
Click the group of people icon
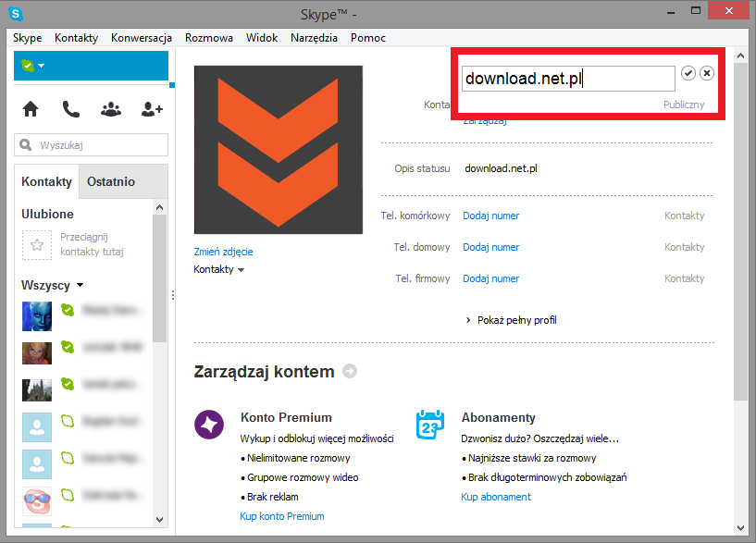click(111, 109)
